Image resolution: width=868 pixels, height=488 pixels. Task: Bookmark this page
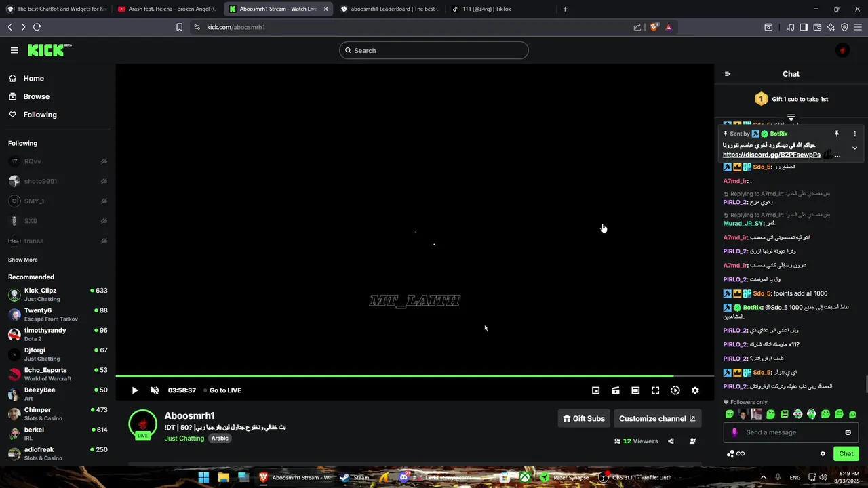(179, 27)
